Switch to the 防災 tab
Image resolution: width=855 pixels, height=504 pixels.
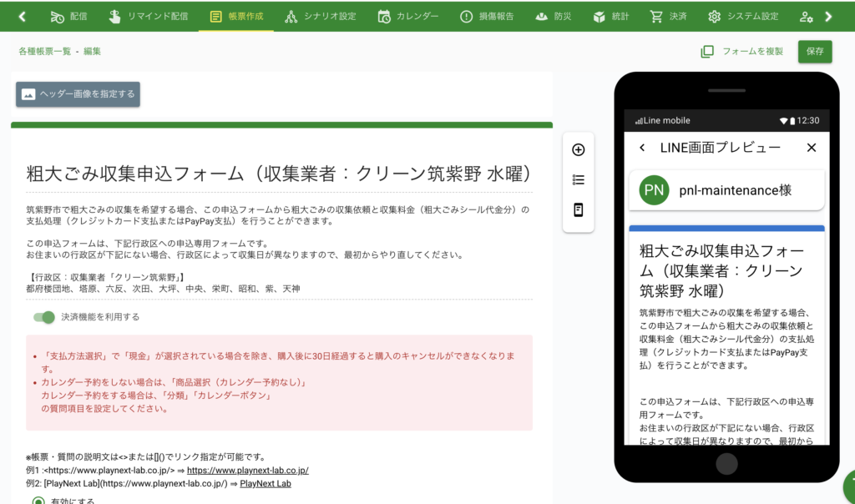click(553, 17)
